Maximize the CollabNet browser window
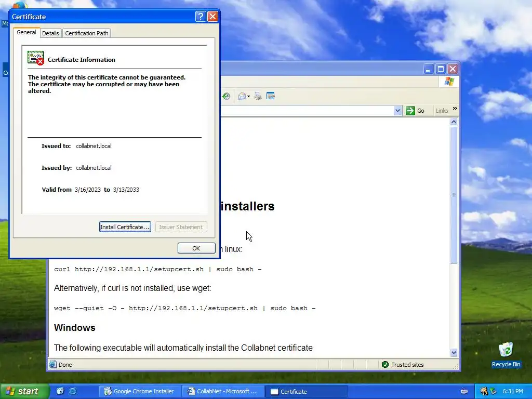 (441, 69)
